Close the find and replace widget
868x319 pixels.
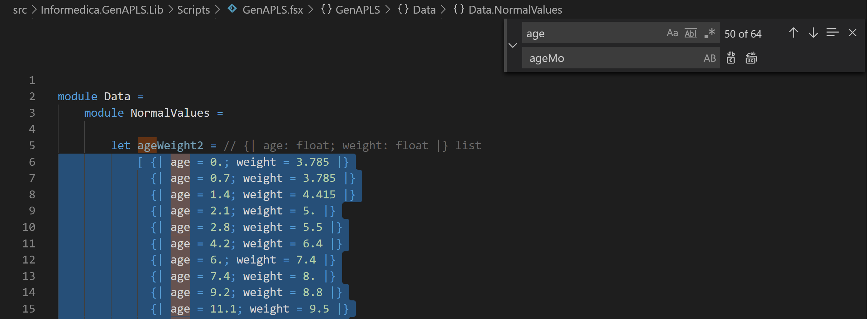tap(853, 33)
